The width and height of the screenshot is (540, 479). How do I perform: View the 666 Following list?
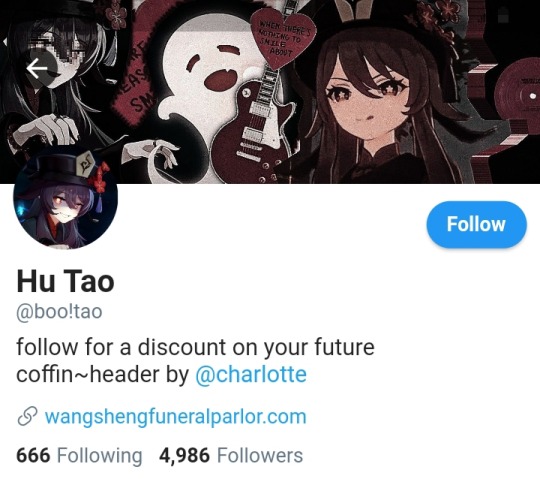pos(79,456)
